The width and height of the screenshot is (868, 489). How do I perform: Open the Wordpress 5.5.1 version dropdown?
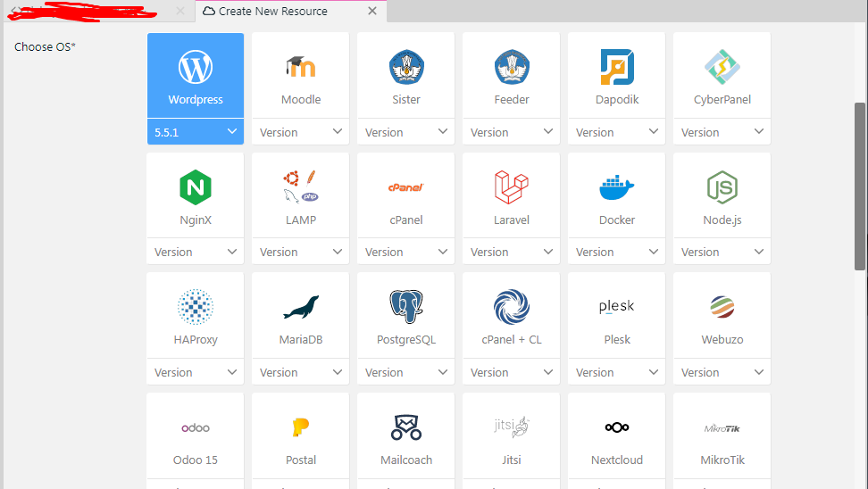click(196, 132)
